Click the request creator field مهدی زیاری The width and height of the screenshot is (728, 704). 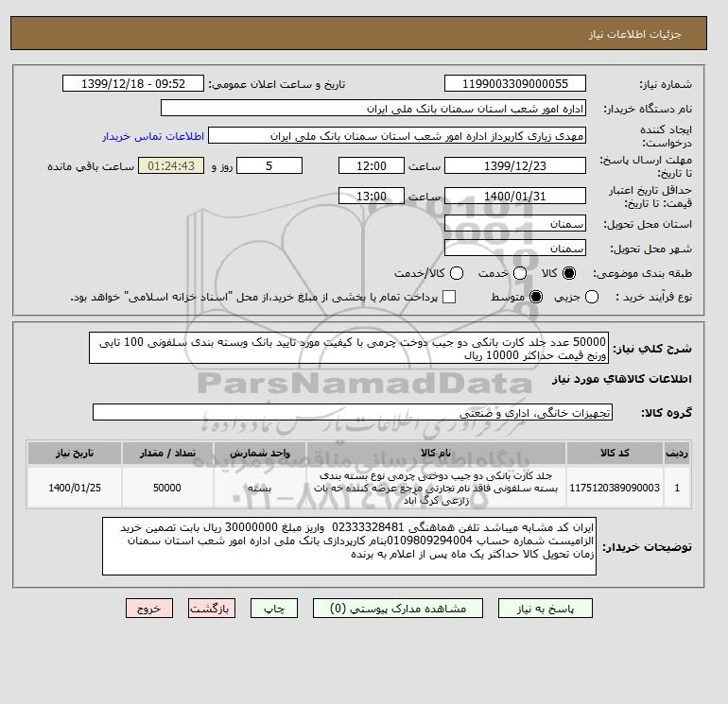397,136
